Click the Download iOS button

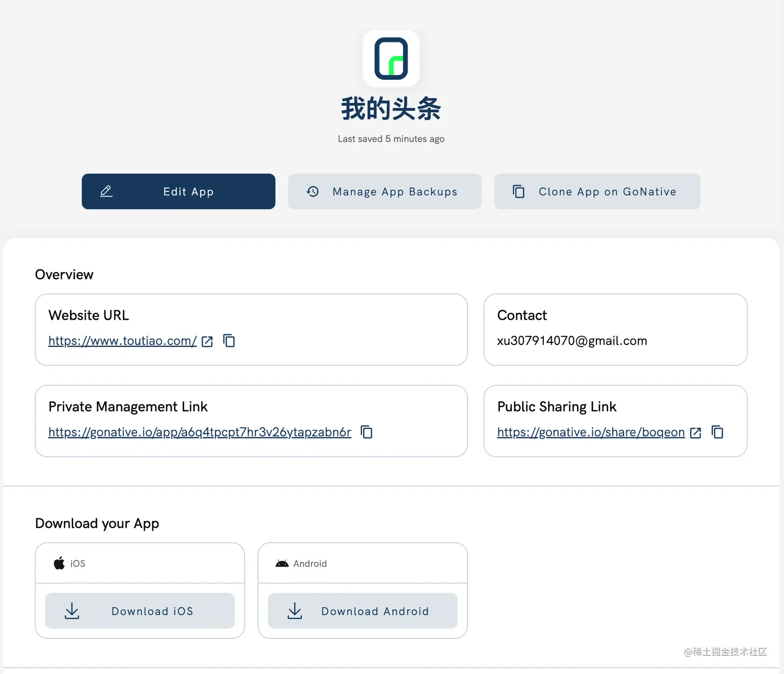(x=139, y=611)
